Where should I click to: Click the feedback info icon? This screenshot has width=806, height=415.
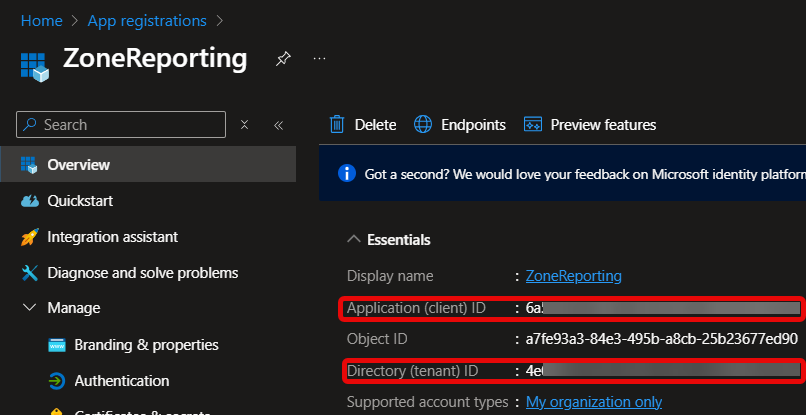click(x=347, y=173)
